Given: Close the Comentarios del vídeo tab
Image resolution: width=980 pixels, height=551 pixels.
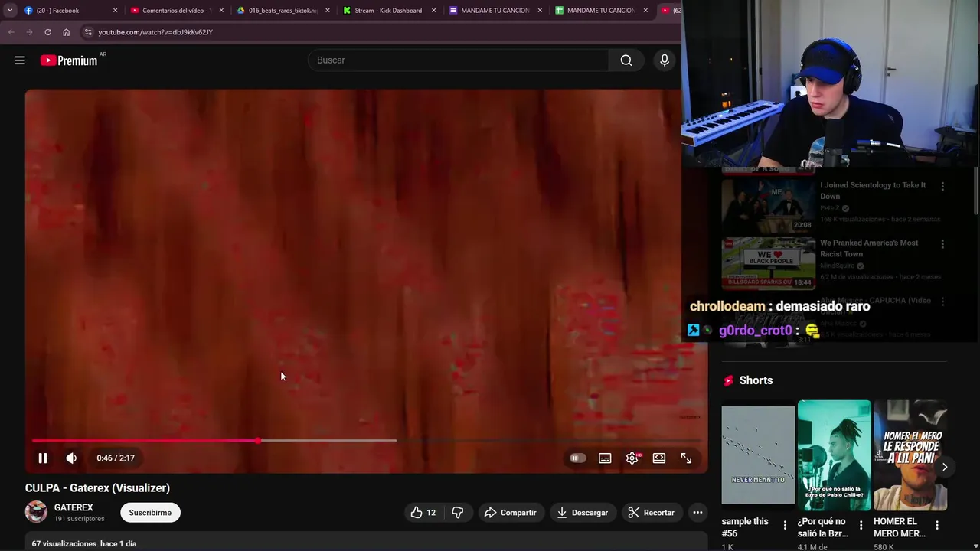Looking at the screenshot, I should click(x=222, y=11).
